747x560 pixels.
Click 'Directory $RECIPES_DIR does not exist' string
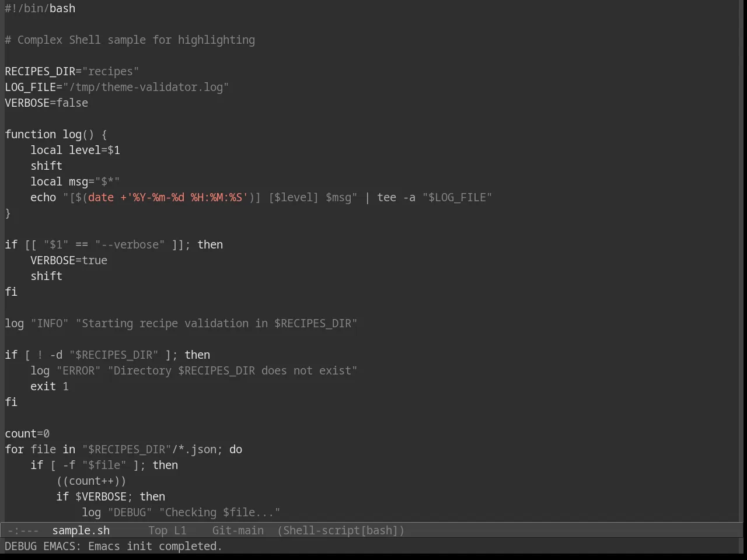pyautogui.click(x=233, y=371)
